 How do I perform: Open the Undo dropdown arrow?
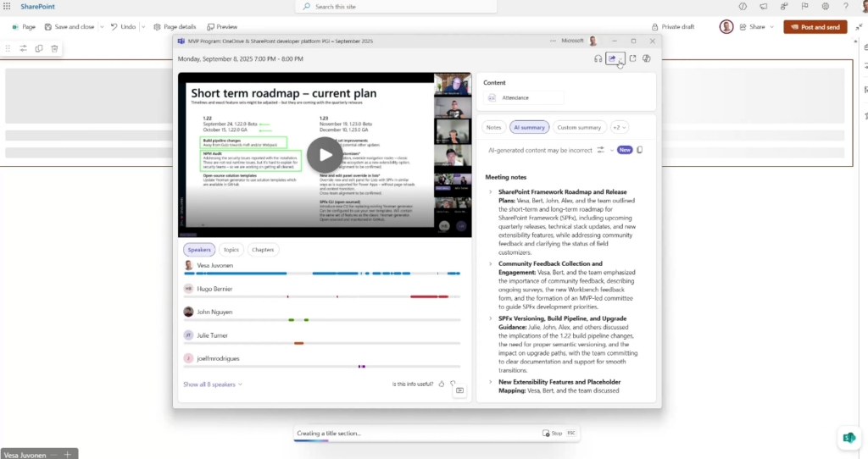click(x=143, y=27)
